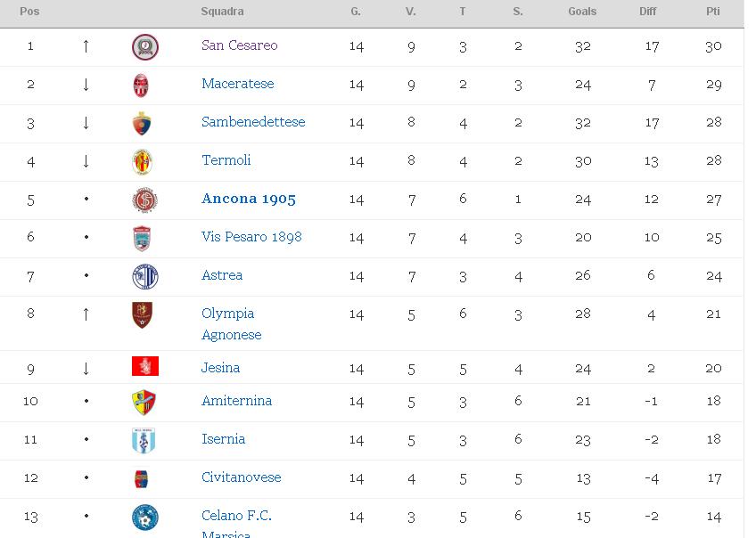The height and width of the screenshot is (538, 756).
Task: Click the Vis Pesaro 1898 shield icon
Action: coord(143,239)
